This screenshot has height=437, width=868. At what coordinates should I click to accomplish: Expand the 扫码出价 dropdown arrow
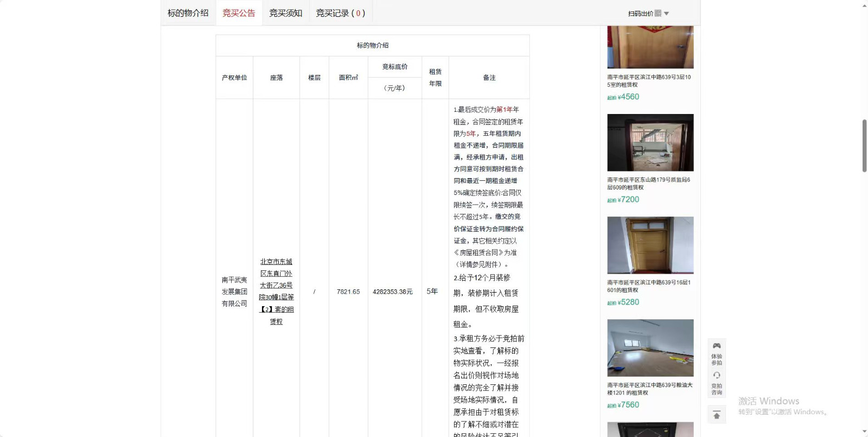667,14
